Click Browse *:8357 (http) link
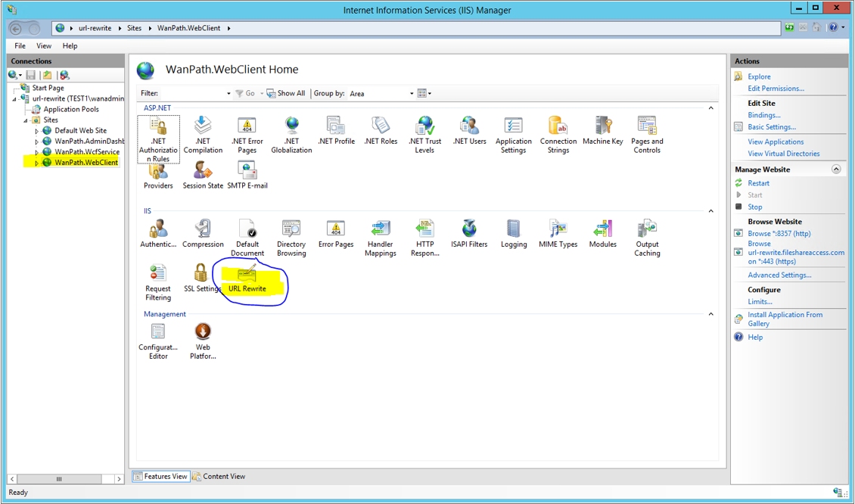 pyautogui.click(x=779, y=233)
